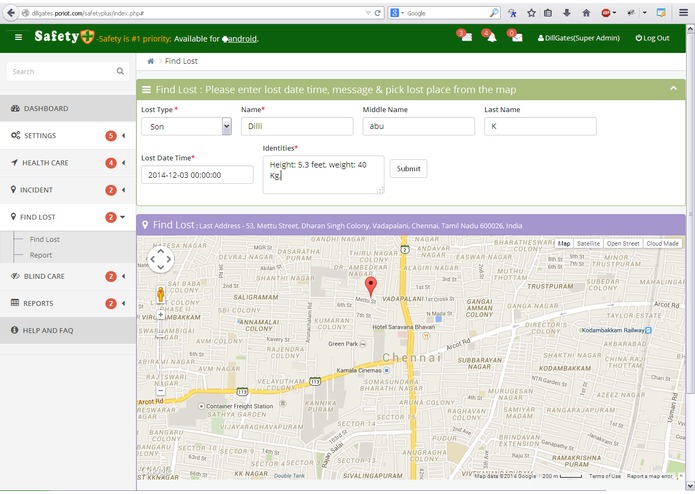
Task: Open the browser hamburger menu
Action: click(x=683, y=13)
